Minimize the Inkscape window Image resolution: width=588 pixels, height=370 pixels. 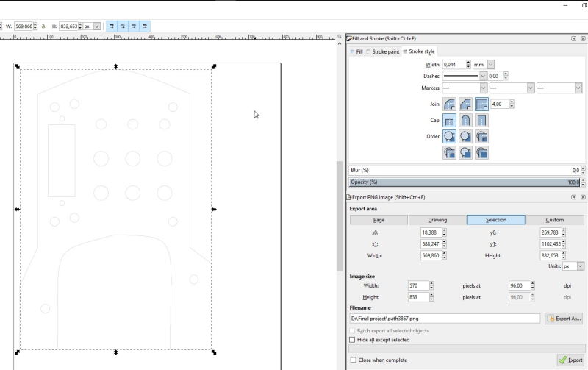[x=565, y=5]
